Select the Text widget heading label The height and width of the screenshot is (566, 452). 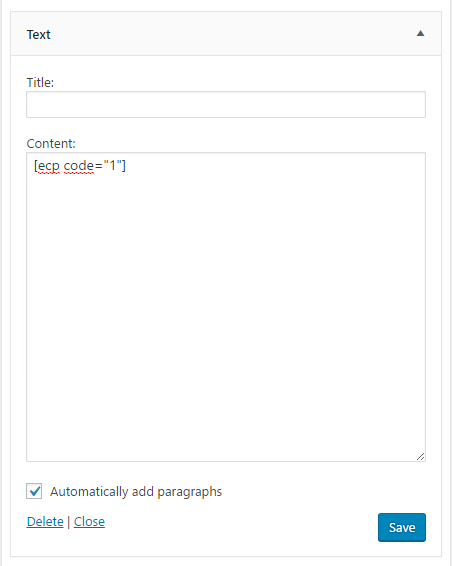click(39, 35)
